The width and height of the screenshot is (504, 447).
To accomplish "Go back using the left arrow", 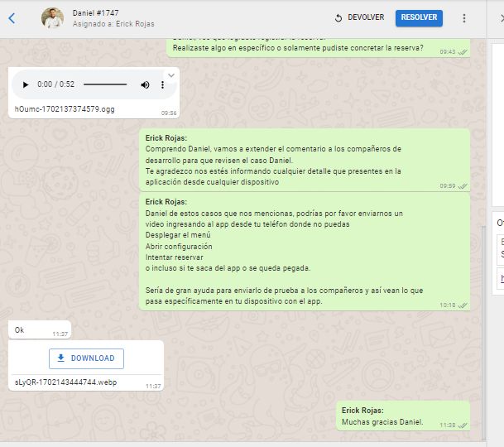I will 12,18.
